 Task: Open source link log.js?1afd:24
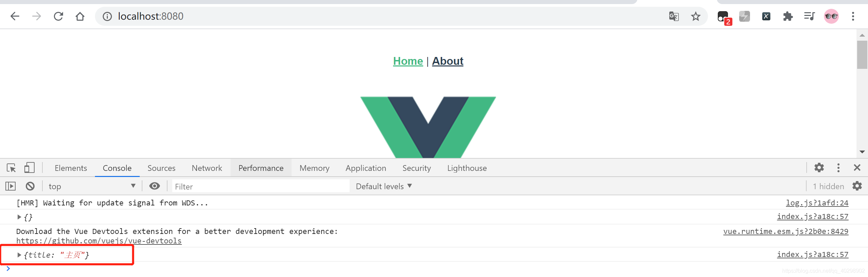click(817, 203)
